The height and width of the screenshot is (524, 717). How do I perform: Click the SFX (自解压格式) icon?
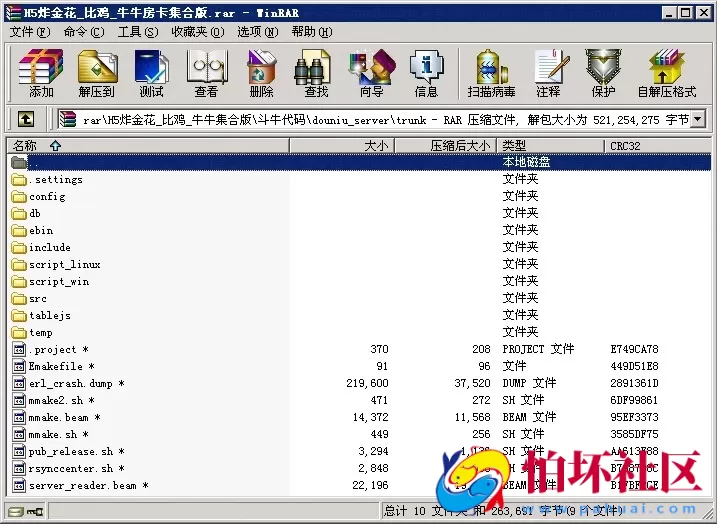667,73
